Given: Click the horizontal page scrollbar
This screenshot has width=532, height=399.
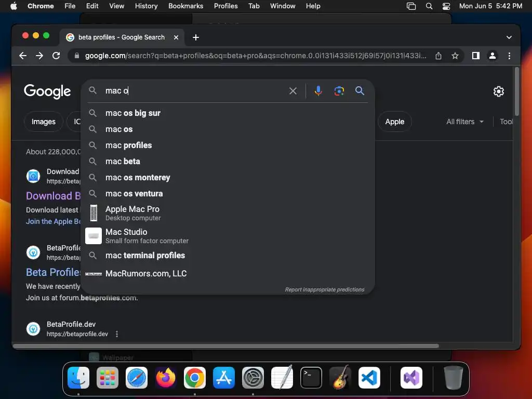Looking at the screenshot, I should coord(225,346).
